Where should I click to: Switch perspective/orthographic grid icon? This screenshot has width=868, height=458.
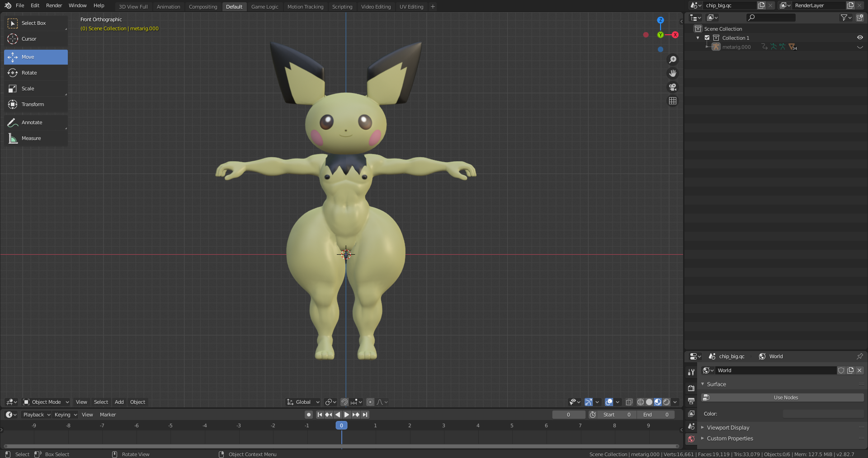click(x=673, y=101)
